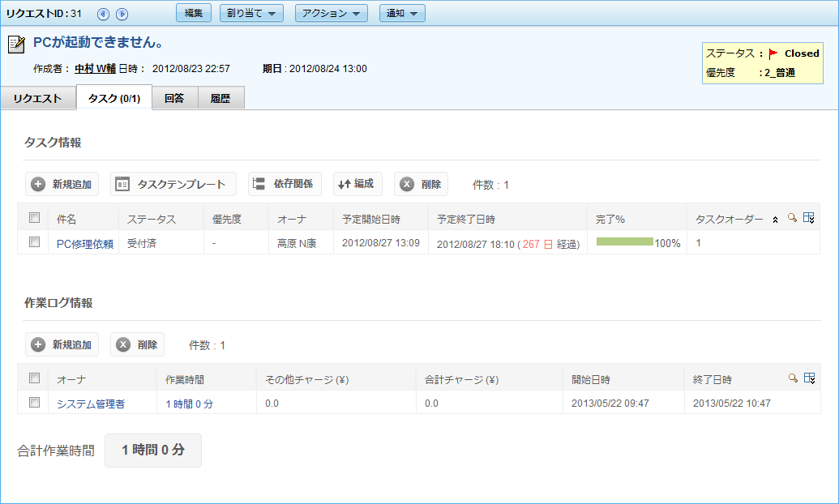Screen dimensions: 839x504
Task: Click the その他チャージ (¥) column header
Action: 307,380
